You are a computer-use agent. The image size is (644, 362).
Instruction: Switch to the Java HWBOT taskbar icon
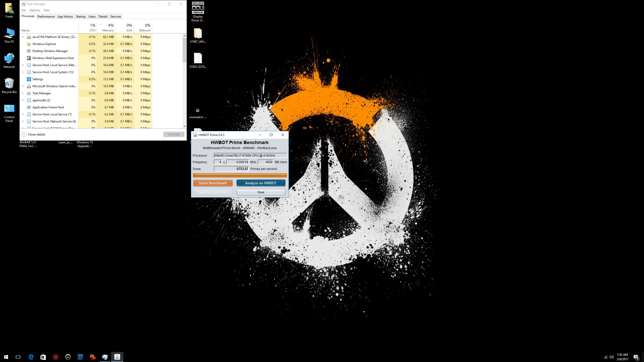[117, 357]
